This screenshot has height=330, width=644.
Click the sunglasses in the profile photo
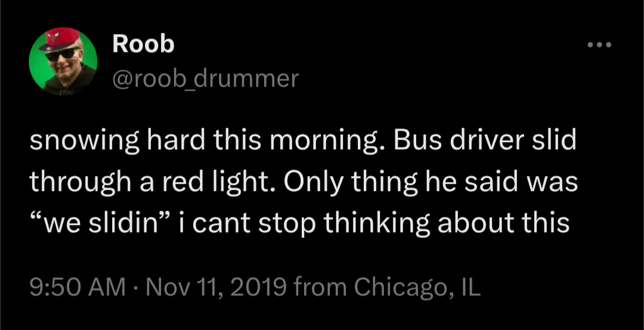(62, 54)
